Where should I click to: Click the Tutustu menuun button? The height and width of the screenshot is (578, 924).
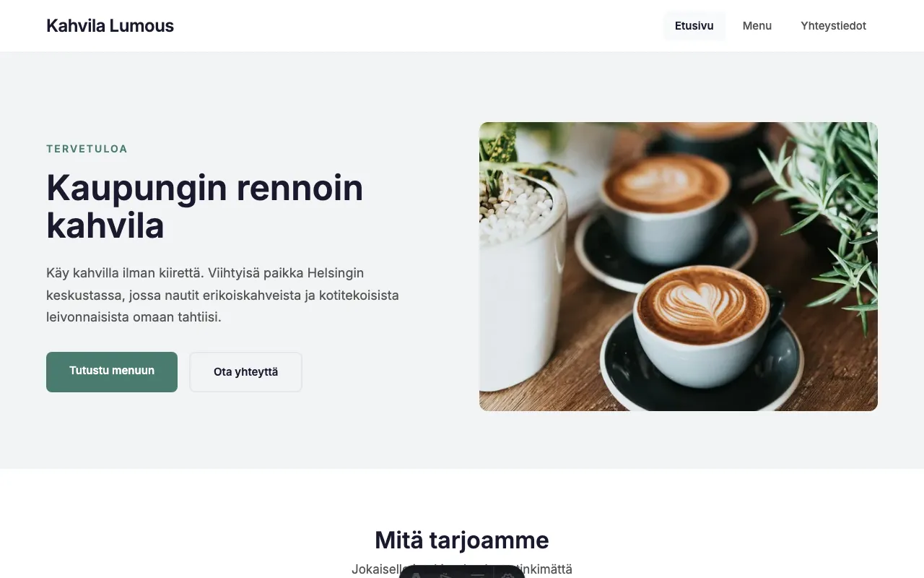[112, 371]
